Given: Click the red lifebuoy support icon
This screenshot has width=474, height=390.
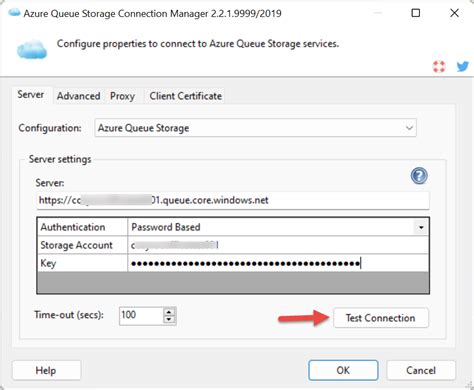Looking at the screenshot, I should [439, 66].
